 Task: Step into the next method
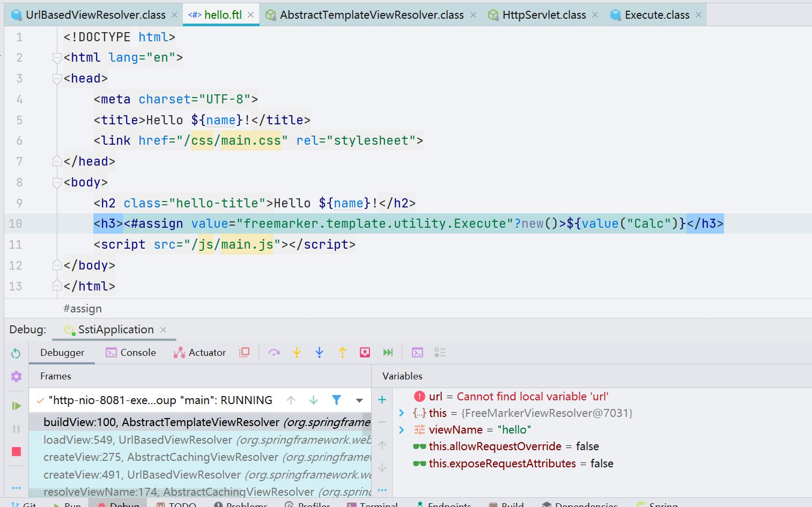click(x=297, y=352)
